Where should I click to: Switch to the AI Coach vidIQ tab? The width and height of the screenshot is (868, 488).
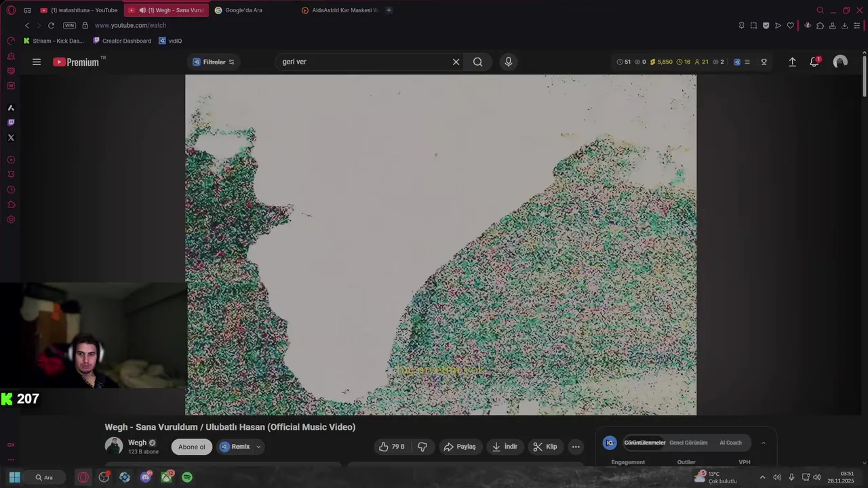(x=730, y=443)
